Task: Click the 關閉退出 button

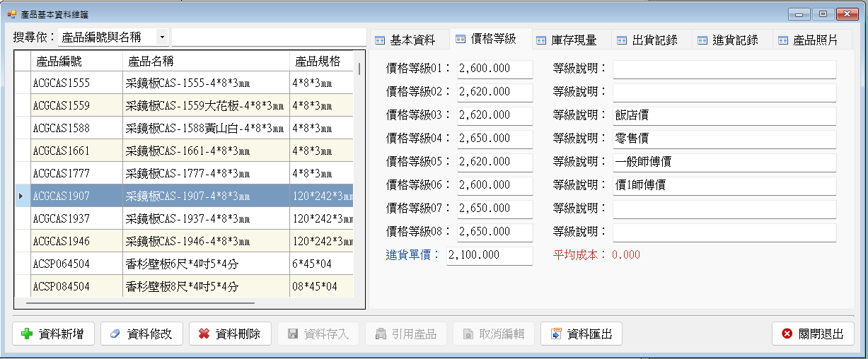Action: click(813, 334)
